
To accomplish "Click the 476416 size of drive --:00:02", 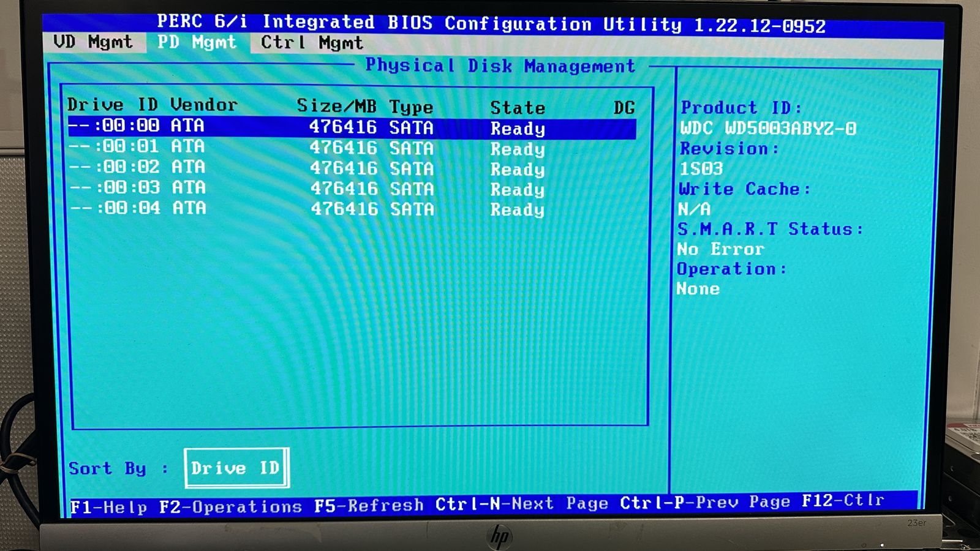I will pos(344,168).
